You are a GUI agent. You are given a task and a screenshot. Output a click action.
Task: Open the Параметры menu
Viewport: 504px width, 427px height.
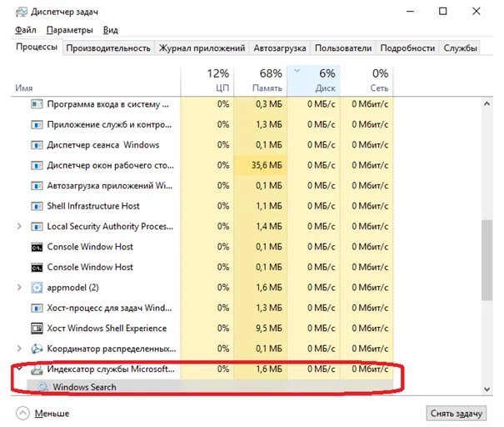pyautogui.click(x=69, y=30)
